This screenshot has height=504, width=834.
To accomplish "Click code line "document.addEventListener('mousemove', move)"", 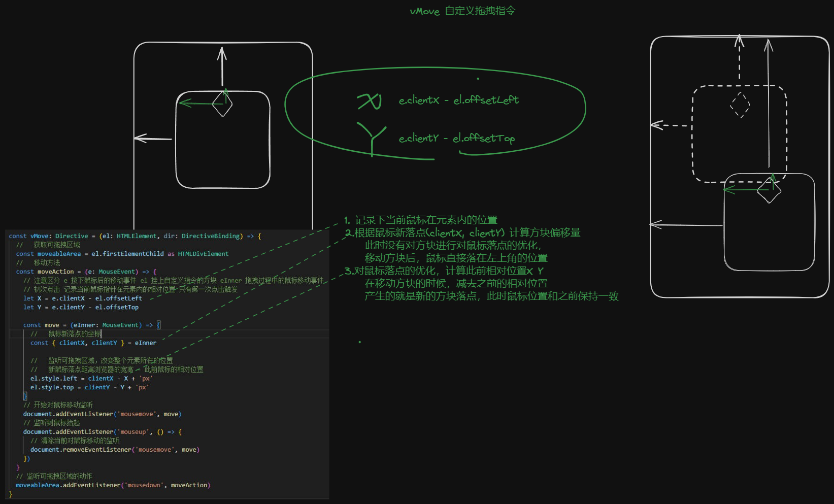I will click(103, 414).
